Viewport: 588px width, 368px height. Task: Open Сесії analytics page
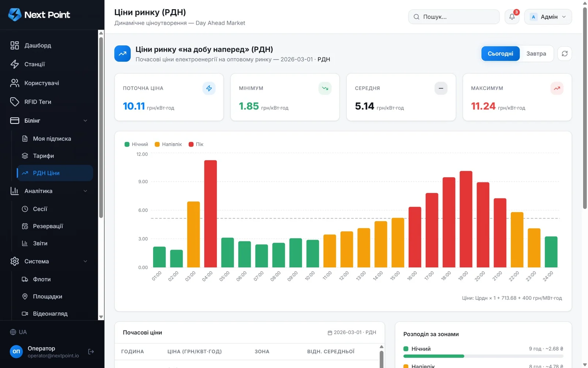55,209
